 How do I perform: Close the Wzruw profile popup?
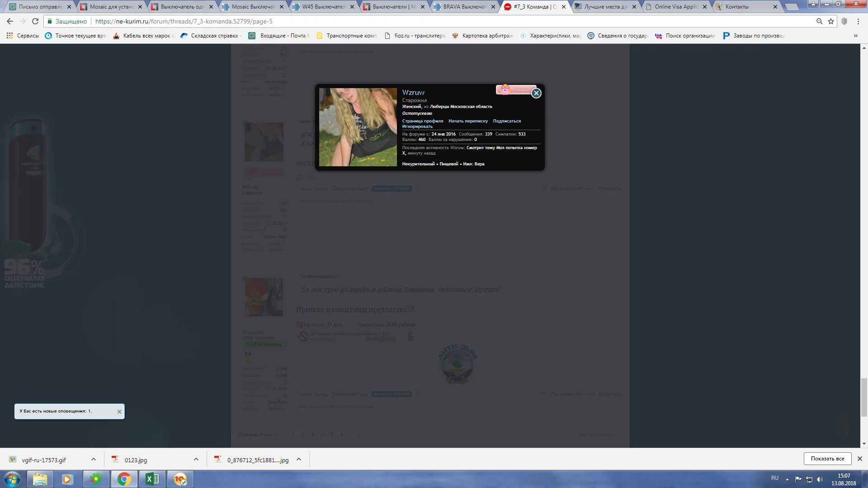536,93
